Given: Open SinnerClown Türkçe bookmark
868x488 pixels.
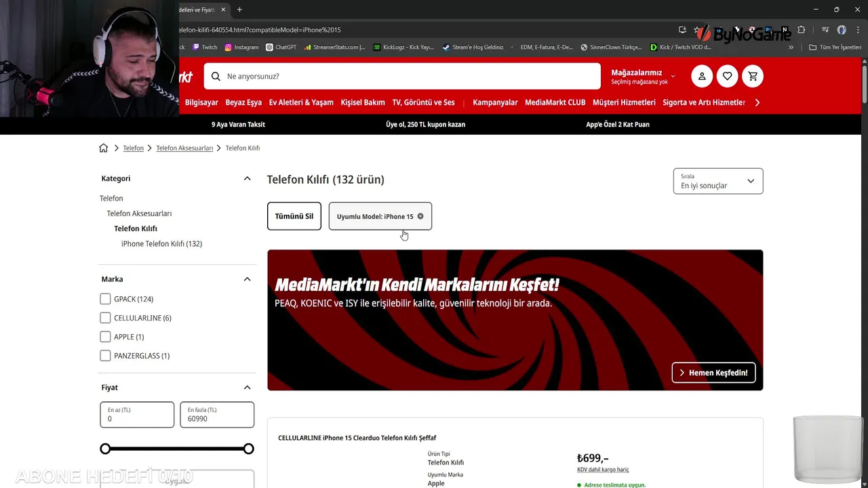Looking at the screenshot, I should [x=611, y=47].
